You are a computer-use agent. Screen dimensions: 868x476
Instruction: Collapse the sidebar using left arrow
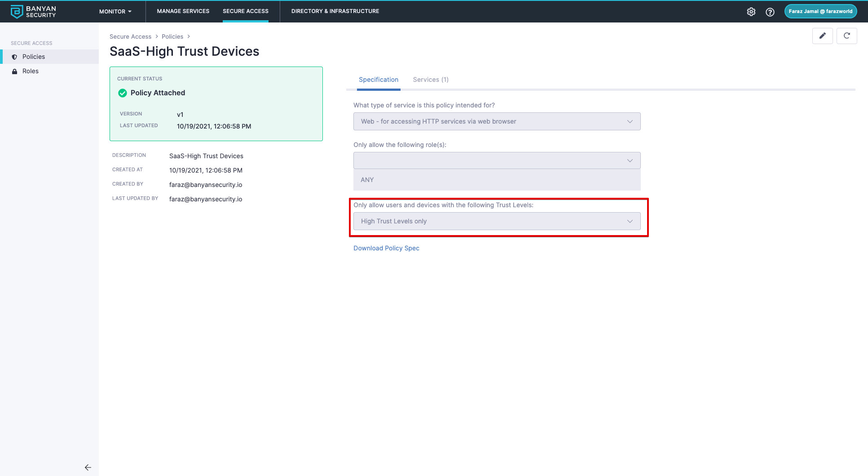(x=88, y=467)
